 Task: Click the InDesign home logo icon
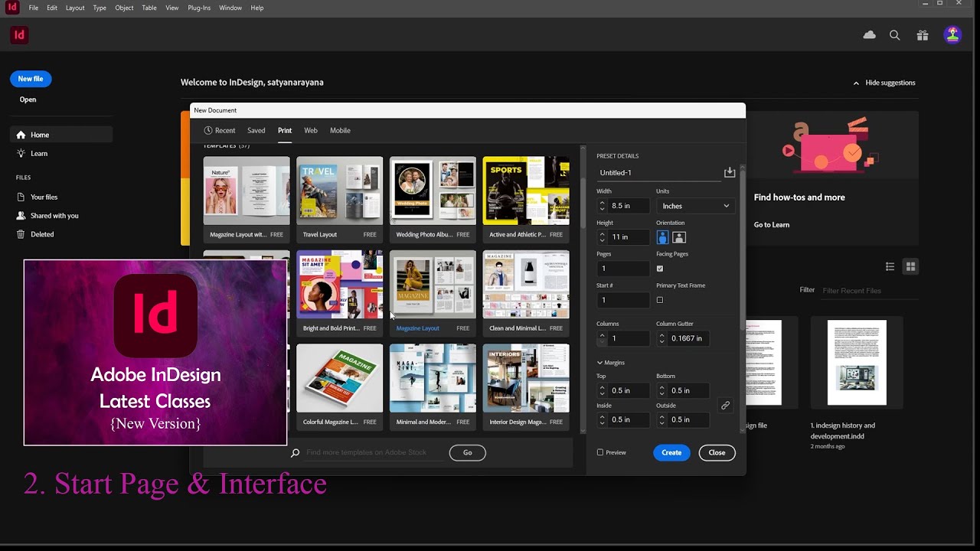click(19, 35)
